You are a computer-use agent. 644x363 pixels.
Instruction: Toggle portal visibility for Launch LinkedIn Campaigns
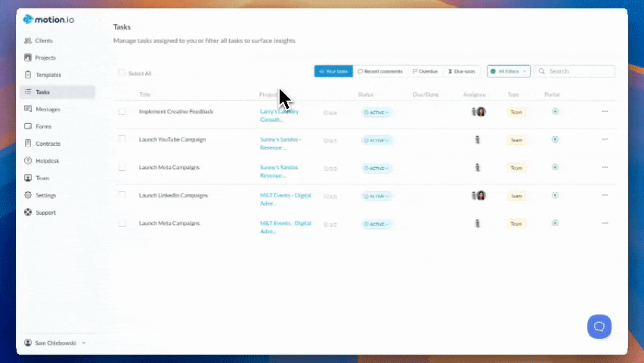pyautogui.click(x=555, y=195)
